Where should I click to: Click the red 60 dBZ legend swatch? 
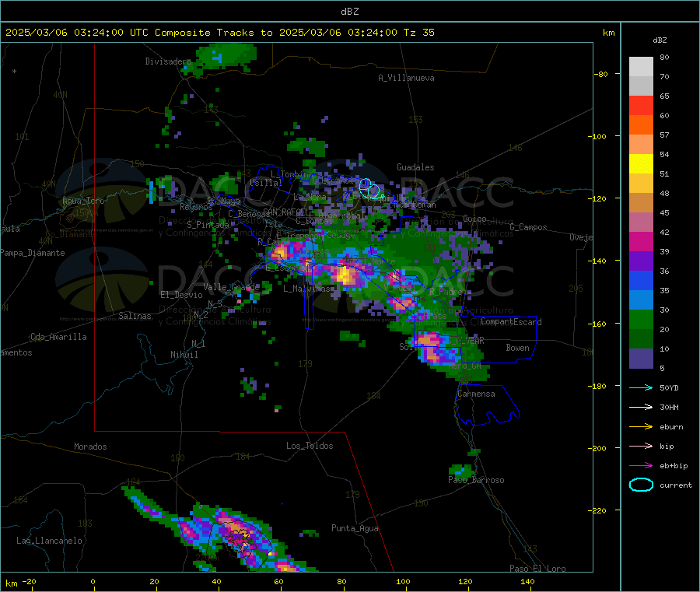point(641,106)
